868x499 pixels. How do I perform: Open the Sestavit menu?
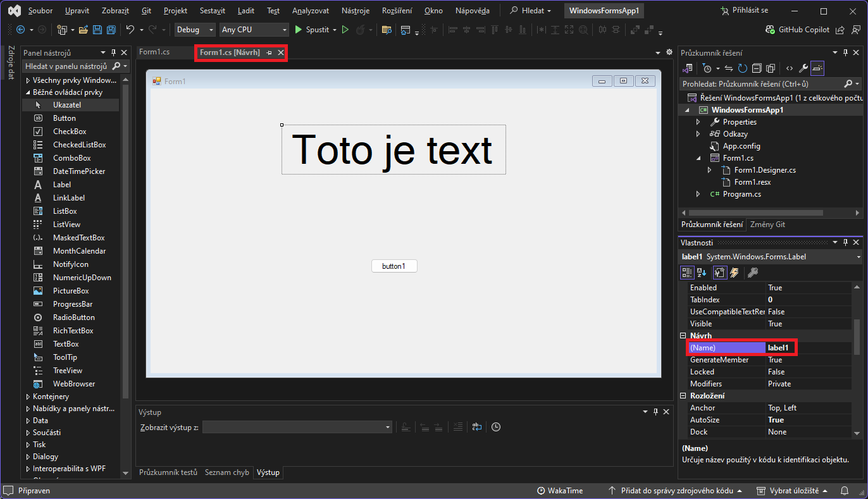click(212, 11)
